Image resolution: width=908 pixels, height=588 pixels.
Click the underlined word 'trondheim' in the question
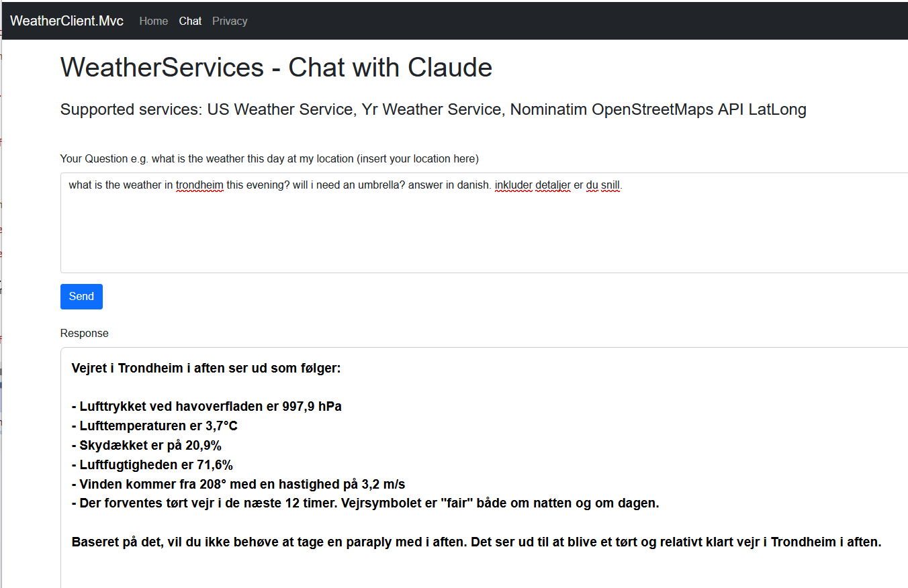point(199,185)
